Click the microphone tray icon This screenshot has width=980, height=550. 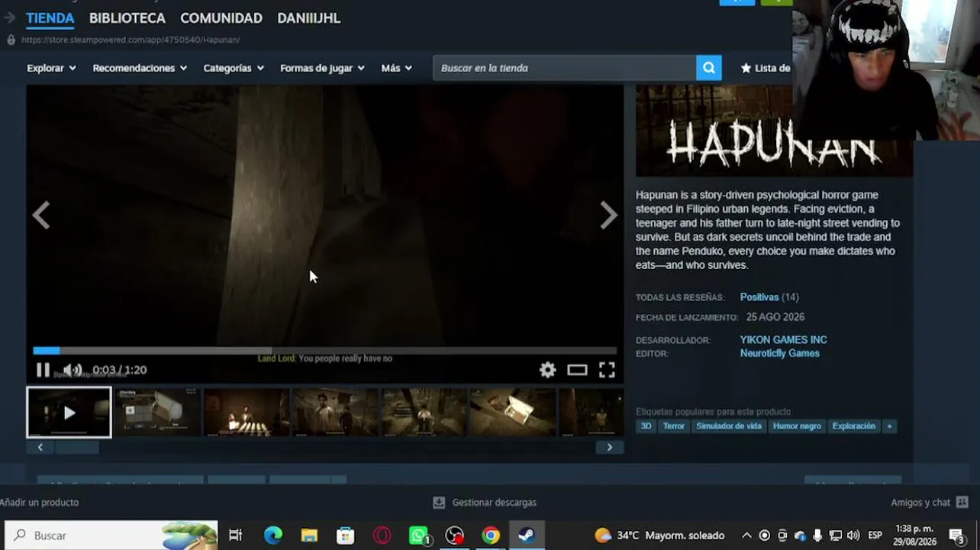tap(817, 535)
